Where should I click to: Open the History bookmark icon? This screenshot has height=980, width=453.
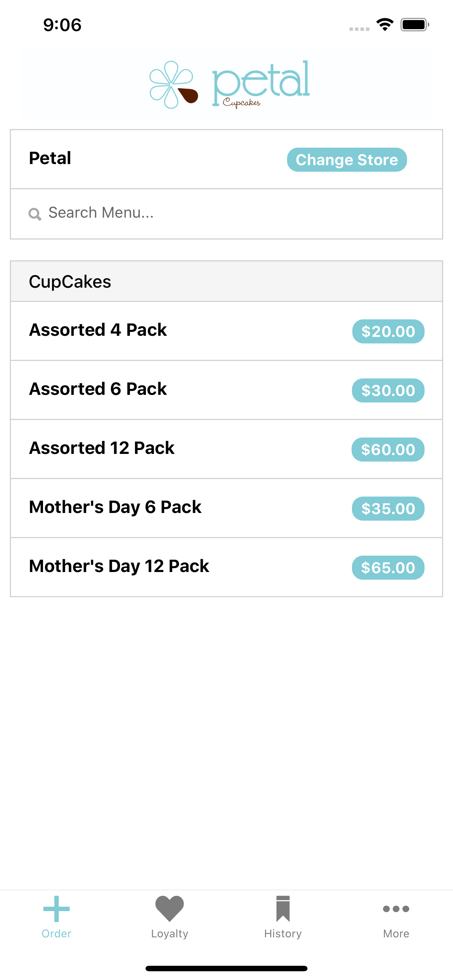coord(283,909)
